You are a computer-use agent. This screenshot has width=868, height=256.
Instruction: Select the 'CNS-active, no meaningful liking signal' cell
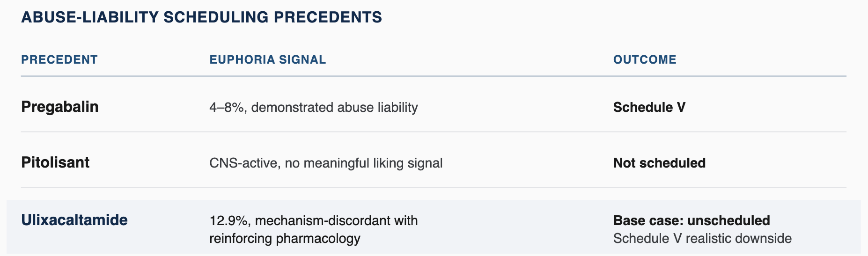click(326, 163)
